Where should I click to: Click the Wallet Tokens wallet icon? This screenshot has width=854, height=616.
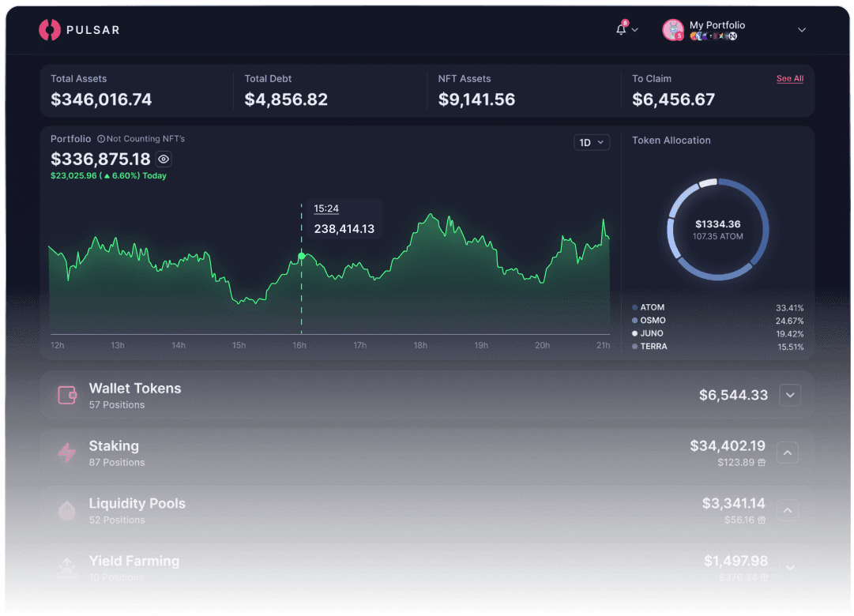point(67,396)
